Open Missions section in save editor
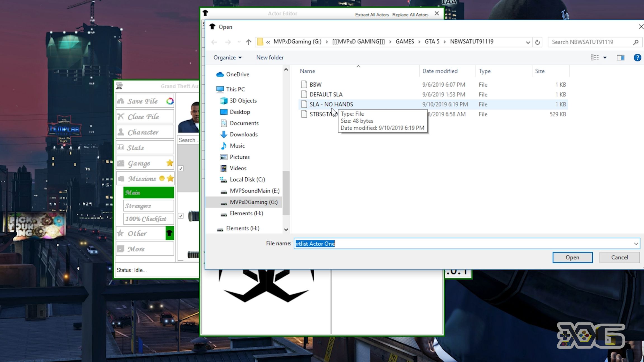 point(145,178)
